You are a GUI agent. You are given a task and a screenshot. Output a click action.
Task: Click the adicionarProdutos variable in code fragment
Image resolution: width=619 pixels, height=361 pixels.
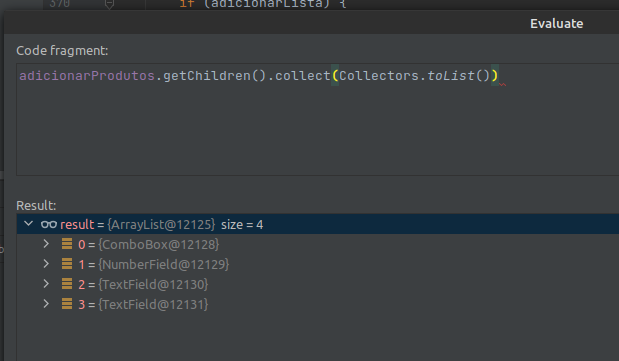pos(87,75)
